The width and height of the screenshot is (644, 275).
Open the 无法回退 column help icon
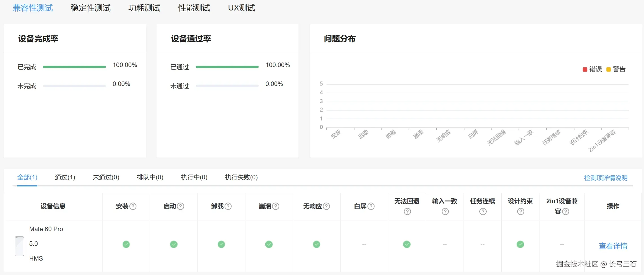coord(407,211)
